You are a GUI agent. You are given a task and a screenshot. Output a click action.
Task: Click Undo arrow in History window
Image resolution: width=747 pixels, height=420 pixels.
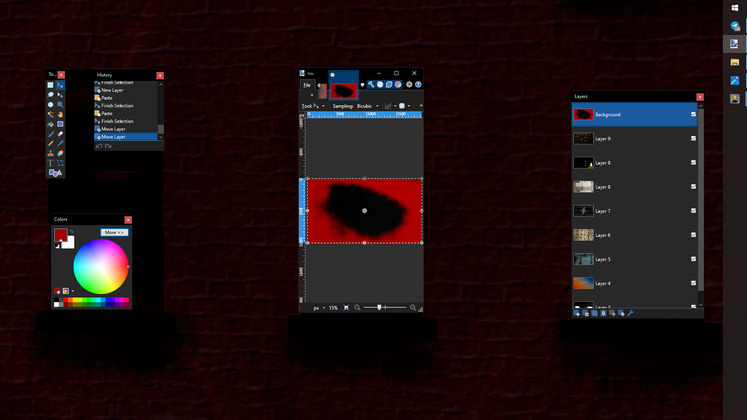tap(99, 146)
